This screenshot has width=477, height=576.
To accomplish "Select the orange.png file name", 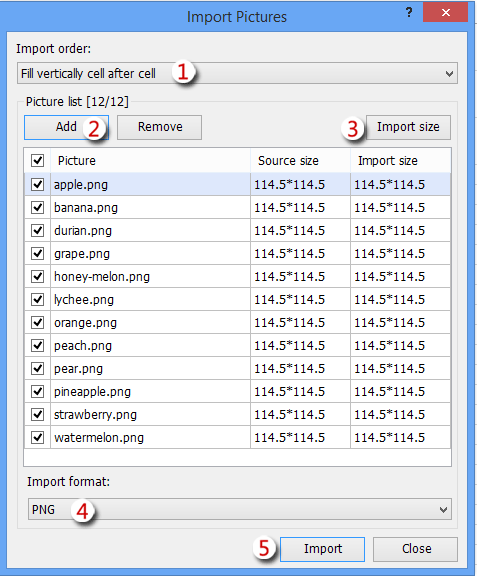I will point(85,323).
